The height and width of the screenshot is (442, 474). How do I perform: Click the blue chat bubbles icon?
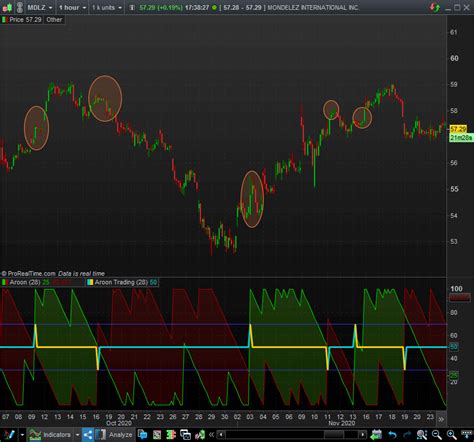pos(142,435)
